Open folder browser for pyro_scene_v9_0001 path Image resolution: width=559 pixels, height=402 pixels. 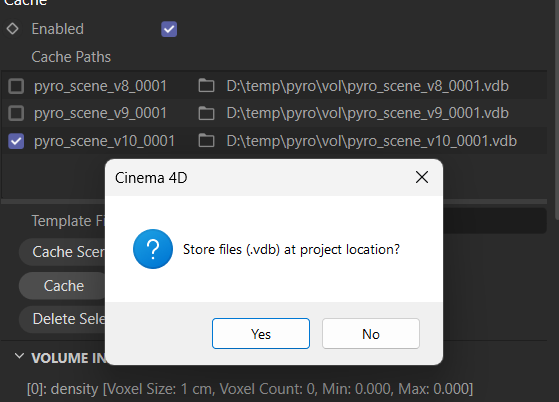(x=206, y=113)
